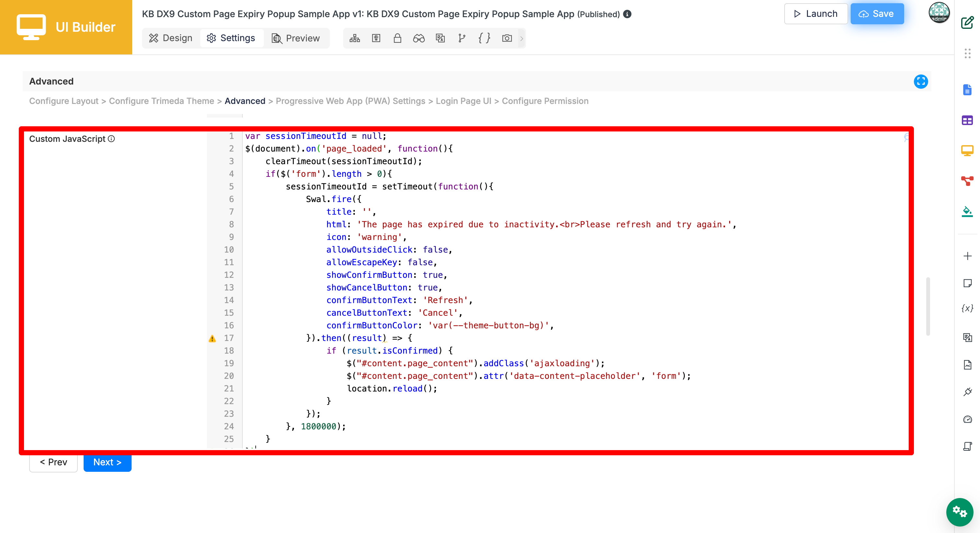980x533 pixels.
Task: Open the red Process Builder icon
Action: point(967,181)
